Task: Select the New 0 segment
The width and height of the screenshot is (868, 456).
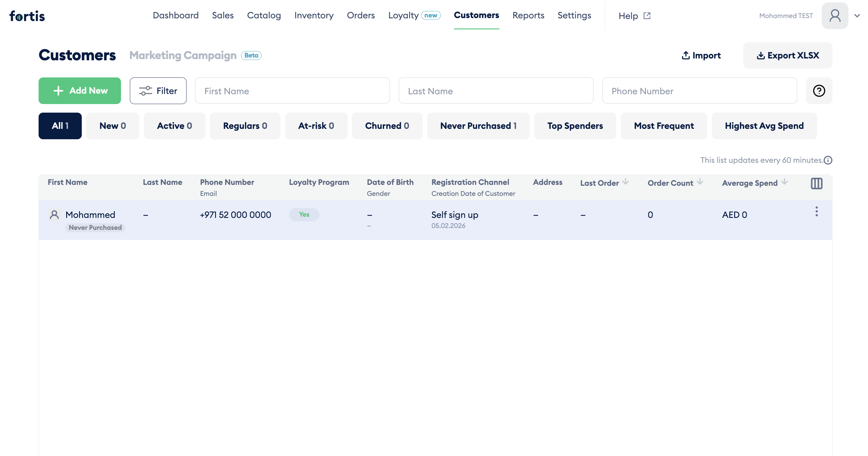Action: [x=112, y=125]
